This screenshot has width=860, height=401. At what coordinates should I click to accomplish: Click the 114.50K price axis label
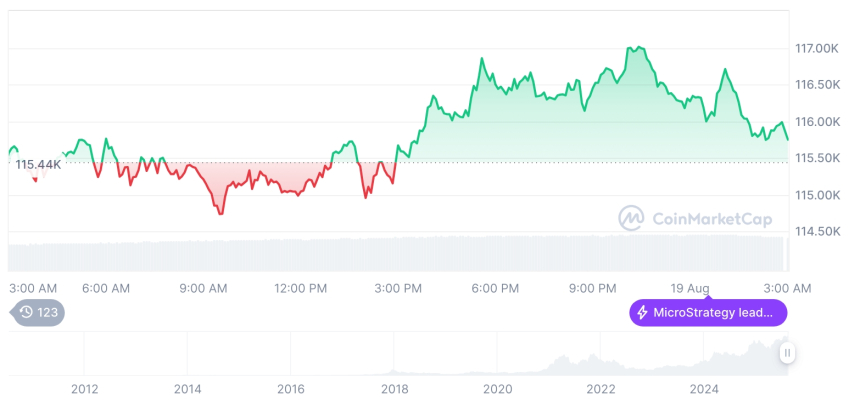click(x=816, y=231)
